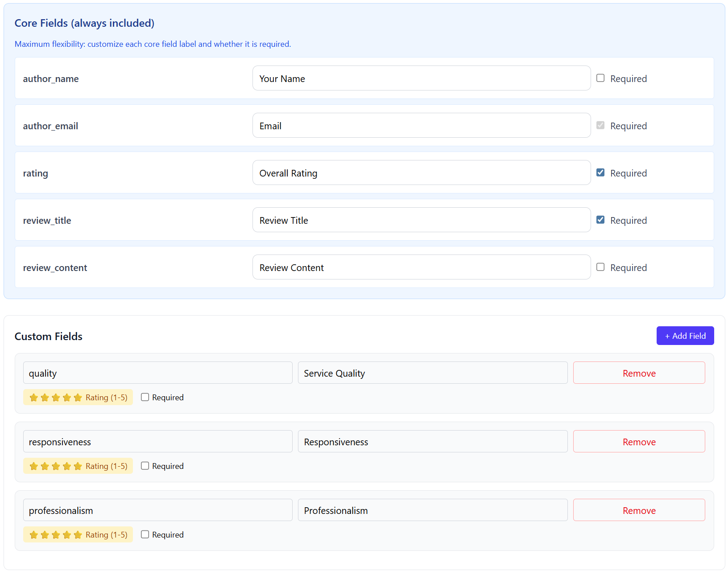This screenshot has height=583, width=728.
Task: Click the Service Quality label input
Action: pyautogui.click(x=432, y=373)
